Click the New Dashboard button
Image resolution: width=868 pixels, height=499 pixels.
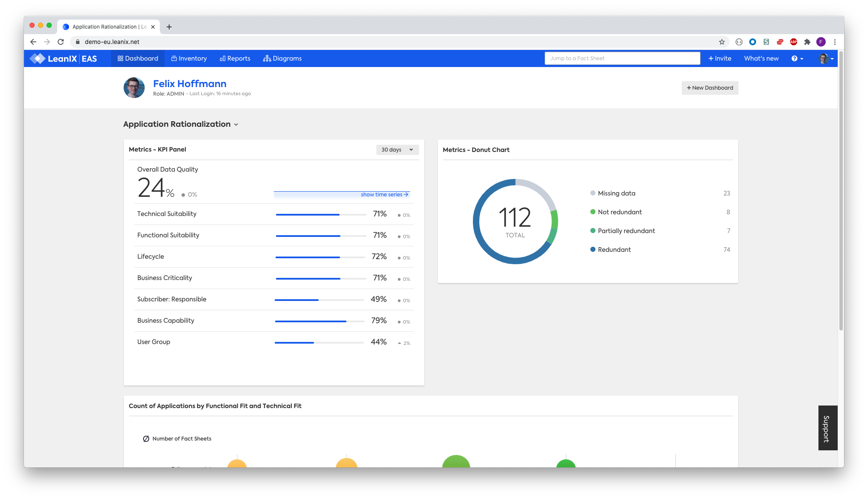coord(710,88)
